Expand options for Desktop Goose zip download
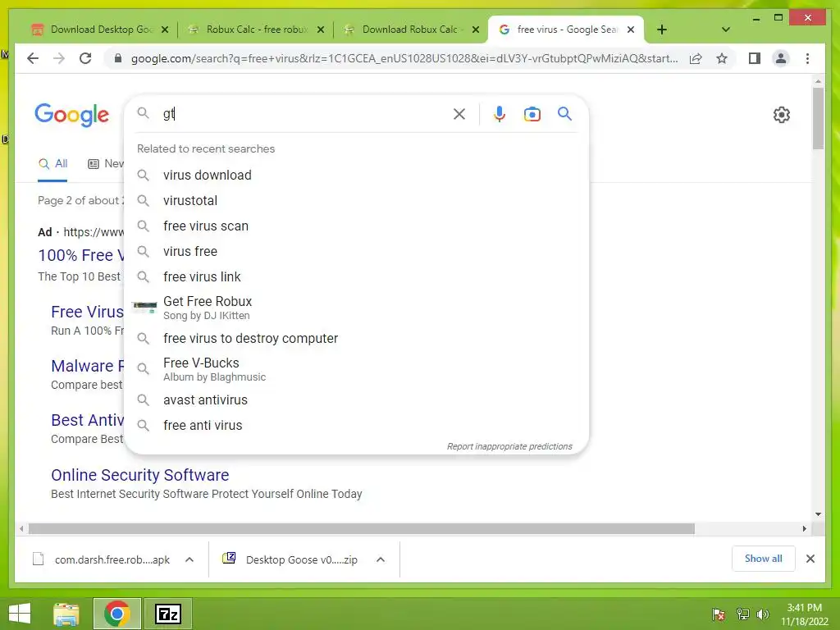The width and height of the screenshot is (840, 630). (381, 559)
